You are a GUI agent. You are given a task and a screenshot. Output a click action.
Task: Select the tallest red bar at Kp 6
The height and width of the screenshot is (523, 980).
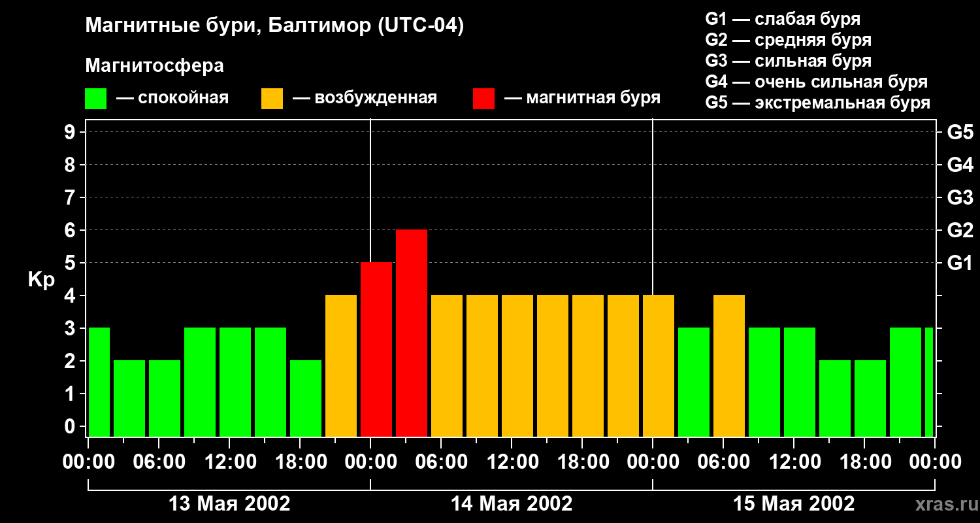(x=412, y=333)
